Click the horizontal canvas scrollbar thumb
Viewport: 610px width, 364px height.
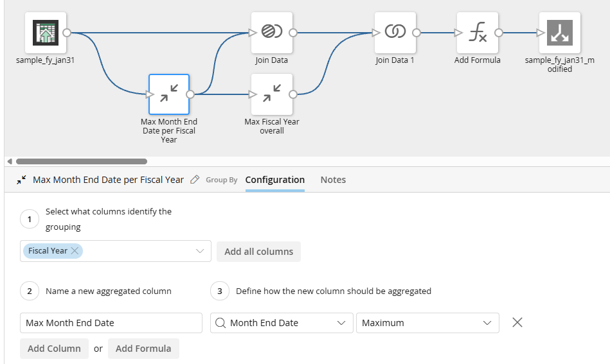pos(81,161)
